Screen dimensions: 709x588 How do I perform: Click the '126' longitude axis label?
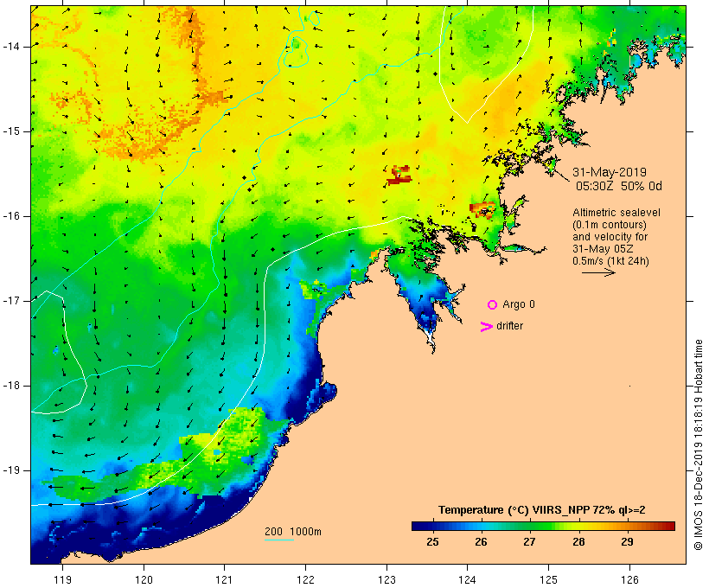click(x=629, y=579)
